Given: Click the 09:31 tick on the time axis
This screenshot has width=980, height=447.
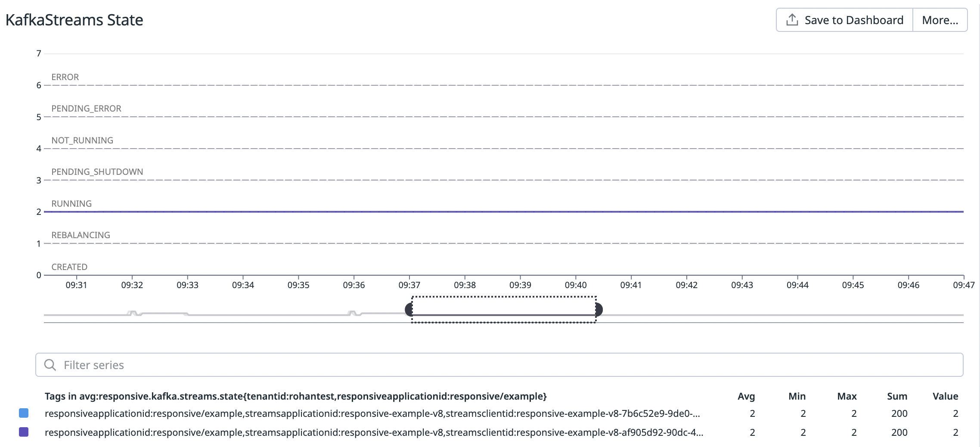Looking at the screenshot, I should [76, 285].
